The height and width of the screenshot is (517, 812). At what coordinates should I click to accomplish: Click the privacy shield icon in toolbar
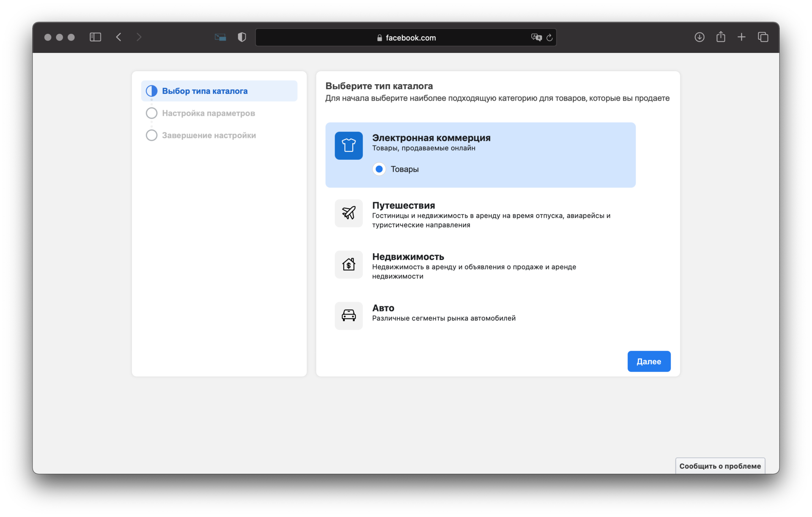click(242, 37)
